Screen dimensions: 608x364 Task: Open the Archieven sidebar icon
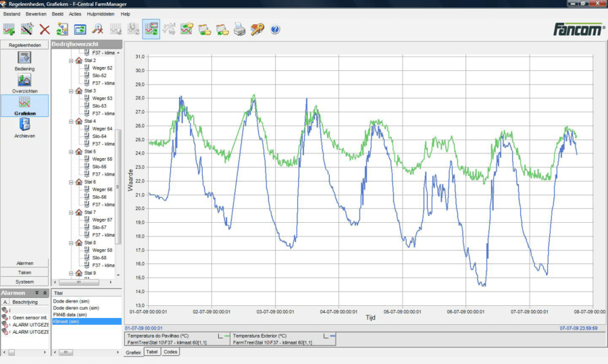pos(24,126)
